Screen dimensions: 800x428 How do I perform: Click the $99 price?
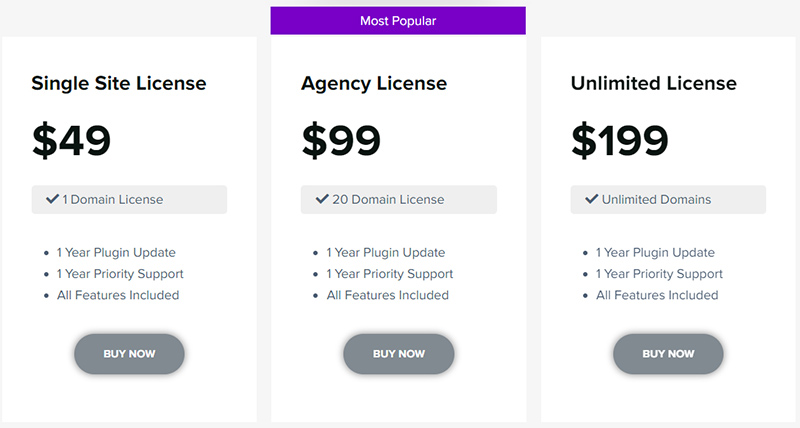(341, 141)
